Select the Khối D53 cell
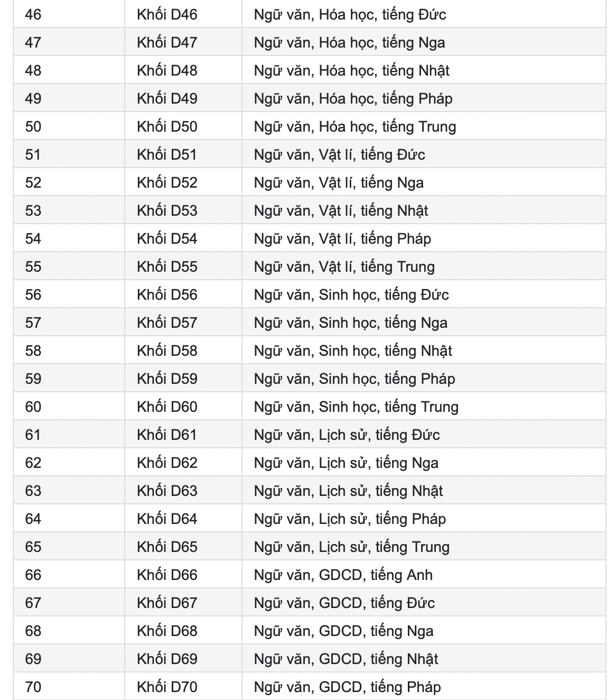This screenshot has width=616, height=700. point(183,210)
